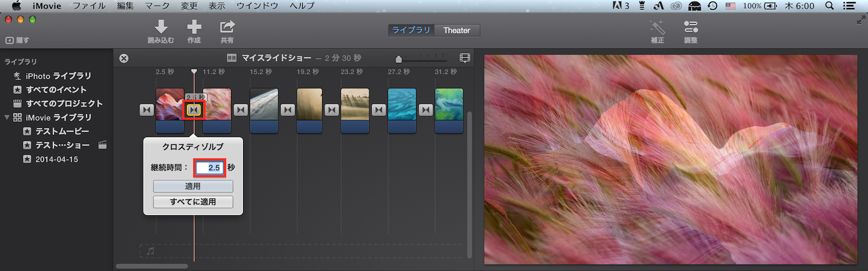868x271 pixels.
Task: Click the selected cross dissolve transition icon
Action: [194, 110]
